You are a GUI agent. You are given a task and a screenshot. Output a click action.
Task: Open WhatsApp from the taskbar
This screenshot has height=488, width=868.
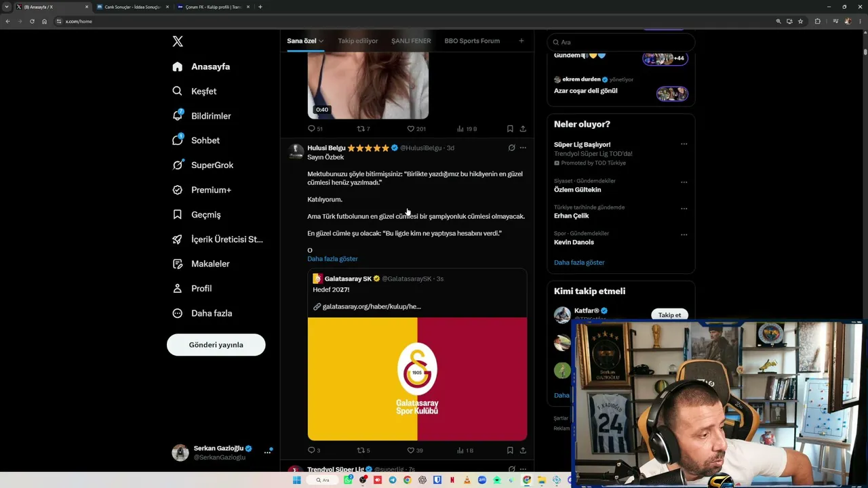coord(348,480)
